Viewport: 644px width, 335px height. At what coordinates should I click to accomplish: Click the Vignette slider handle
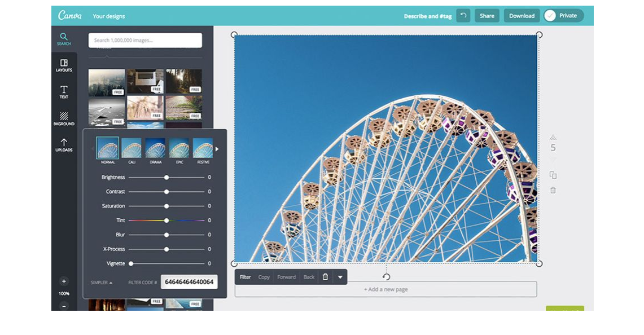point(131,263)
